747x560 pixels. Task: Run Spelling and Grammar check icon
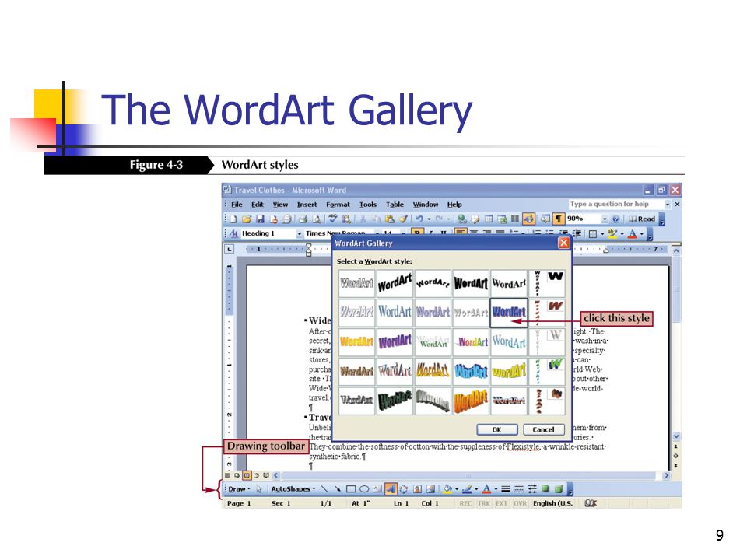click(x=333, y=219)
